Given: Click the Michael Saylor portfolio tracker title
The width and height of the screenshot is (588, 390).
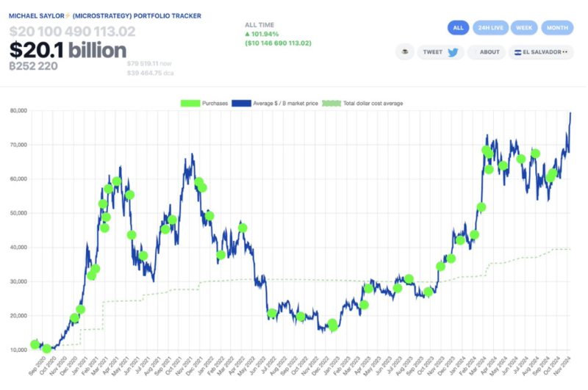Looking at the screenshot, I should [105, 15].
